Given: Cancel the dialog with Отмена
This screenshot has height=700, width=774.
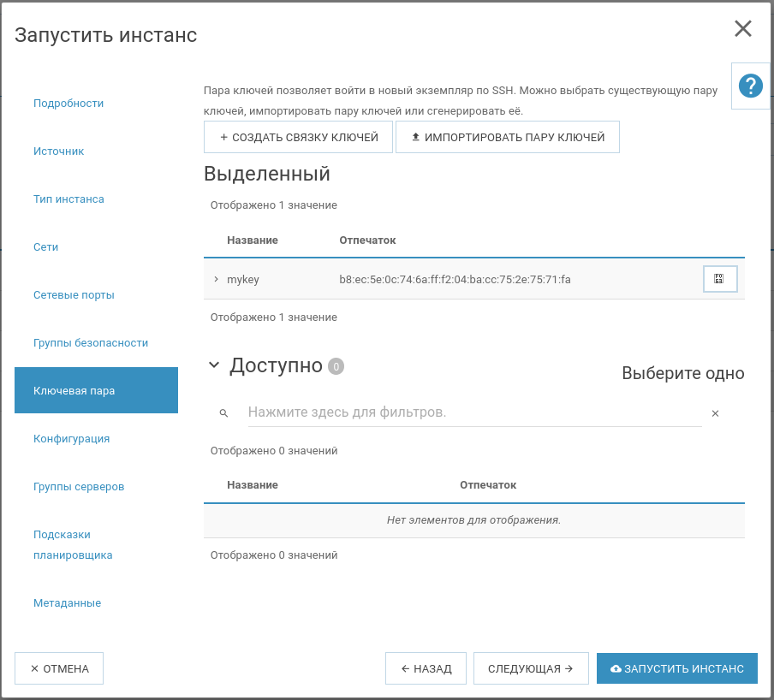Looking at the screenshot, I should (59, 668).
